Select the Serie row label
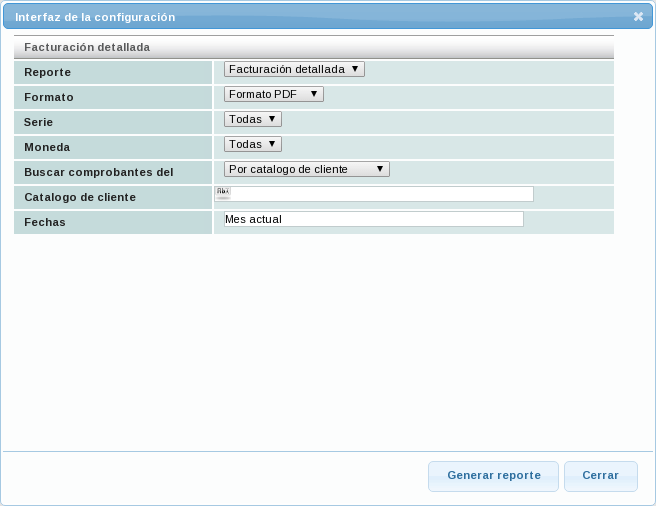Viewport: 656px width, 507px height. point(38,122)
